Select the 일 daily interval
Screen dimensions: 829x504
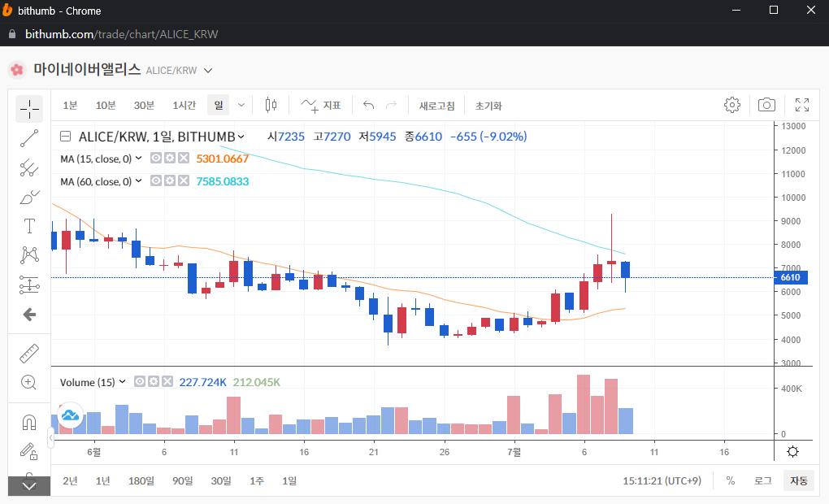219,105
